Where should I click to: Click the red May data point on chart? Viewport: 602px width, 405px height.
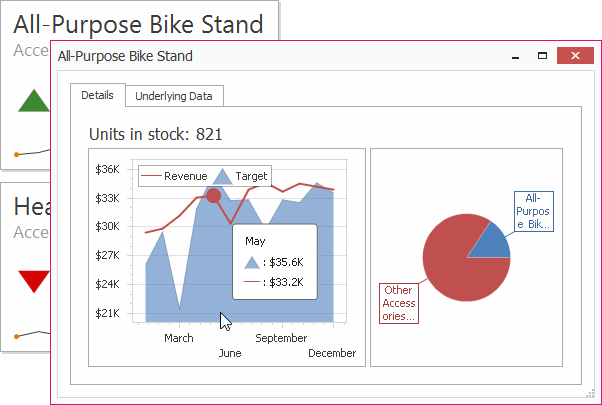(x=213, y=196)
